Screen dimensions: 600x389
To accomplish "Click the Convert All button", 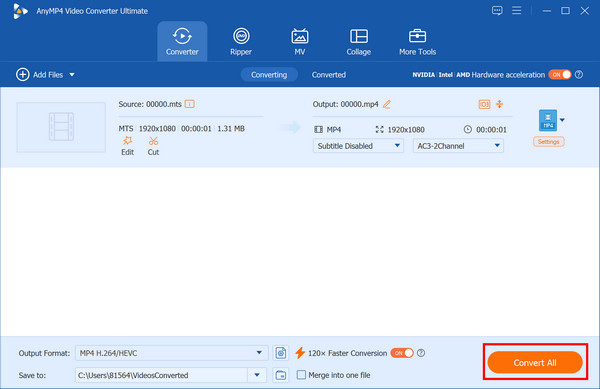I will coord(535,362).
